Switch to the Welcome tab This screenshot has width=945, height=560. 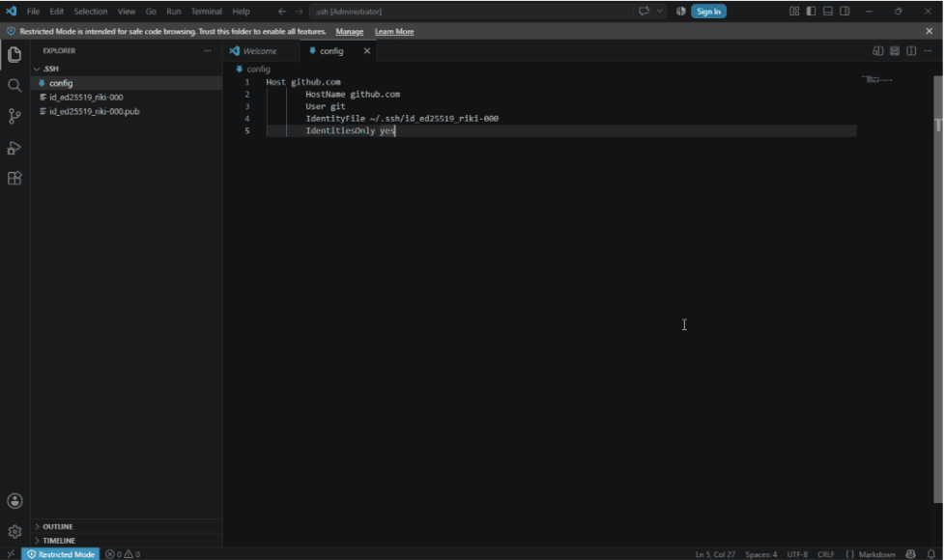pos(260,51)
